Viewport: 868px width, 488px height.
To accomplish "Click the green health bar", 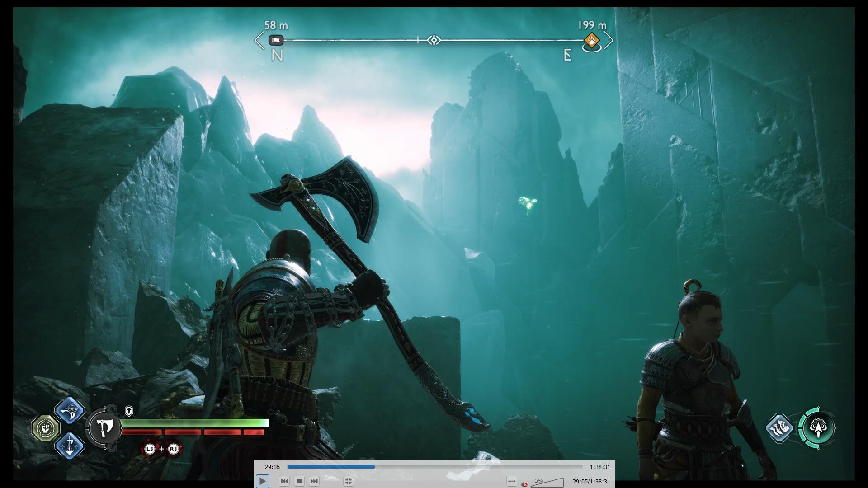I will coord(195,423).
